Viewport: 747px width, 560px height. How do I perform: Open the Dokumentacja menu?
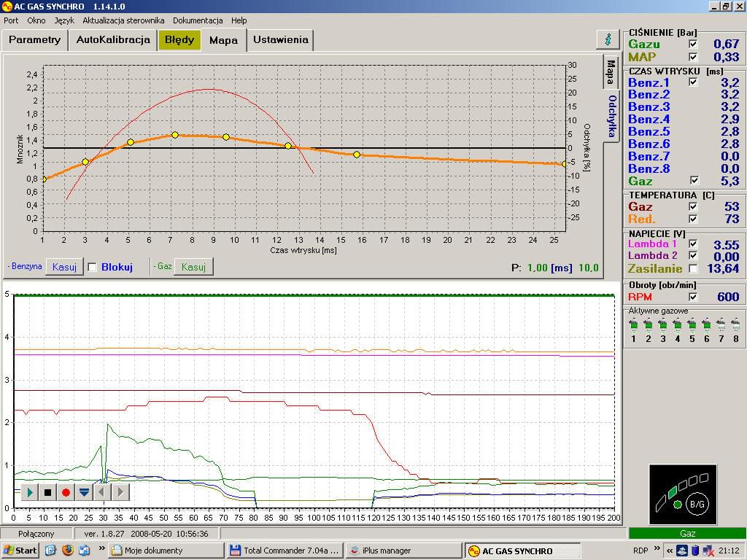coord(198,20)
